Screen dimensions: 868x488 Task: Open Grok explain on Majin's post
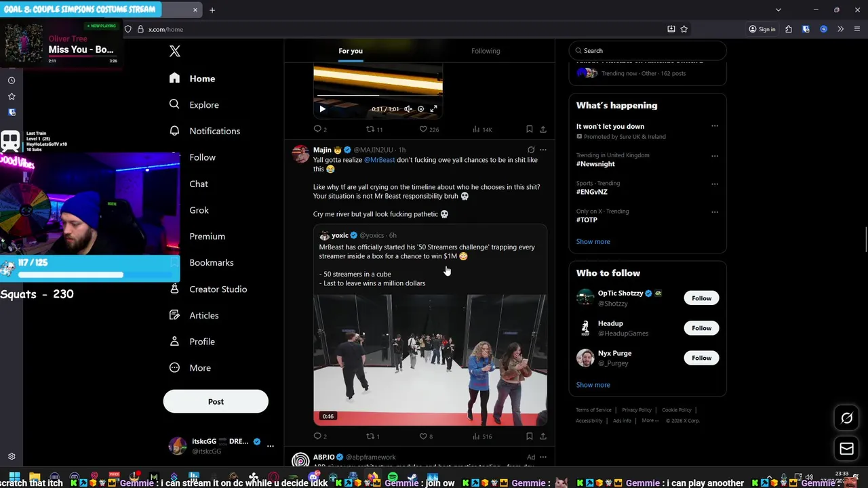[x=531, y=150]
